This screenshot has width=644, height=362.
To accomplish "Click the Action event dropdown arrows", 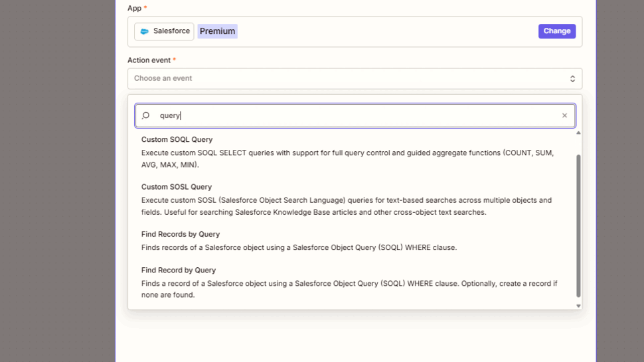I will (572, 79).
